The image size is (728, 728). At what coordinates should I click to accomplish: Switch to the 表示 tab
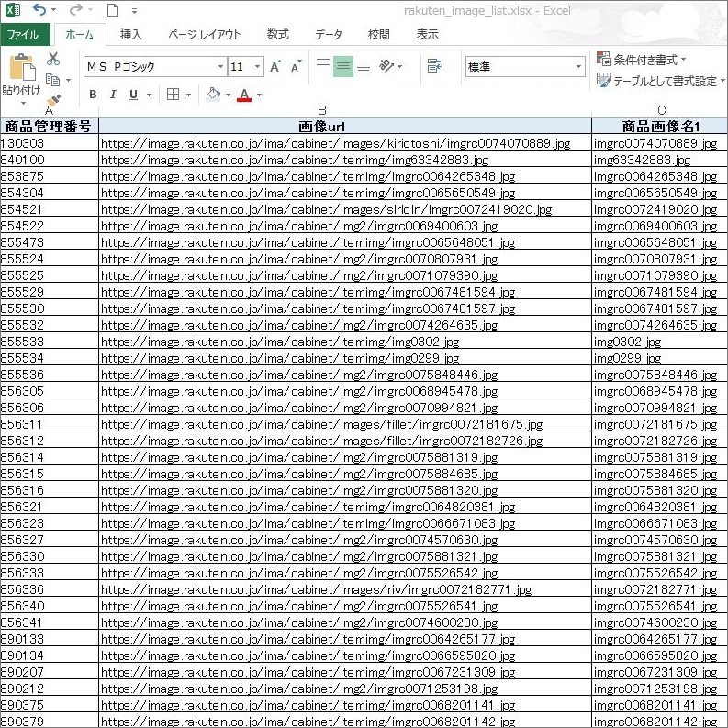pyautogui.click(x=427, y=34)
